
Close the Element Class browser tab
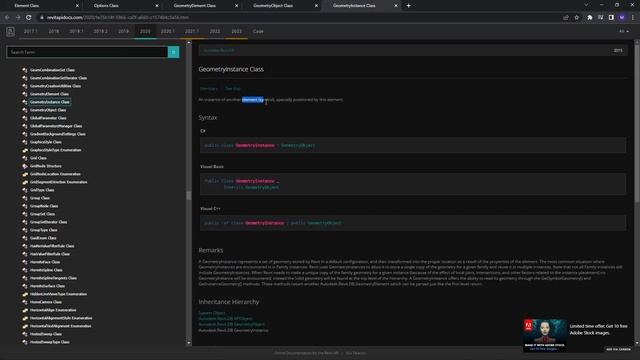[77, 6]
